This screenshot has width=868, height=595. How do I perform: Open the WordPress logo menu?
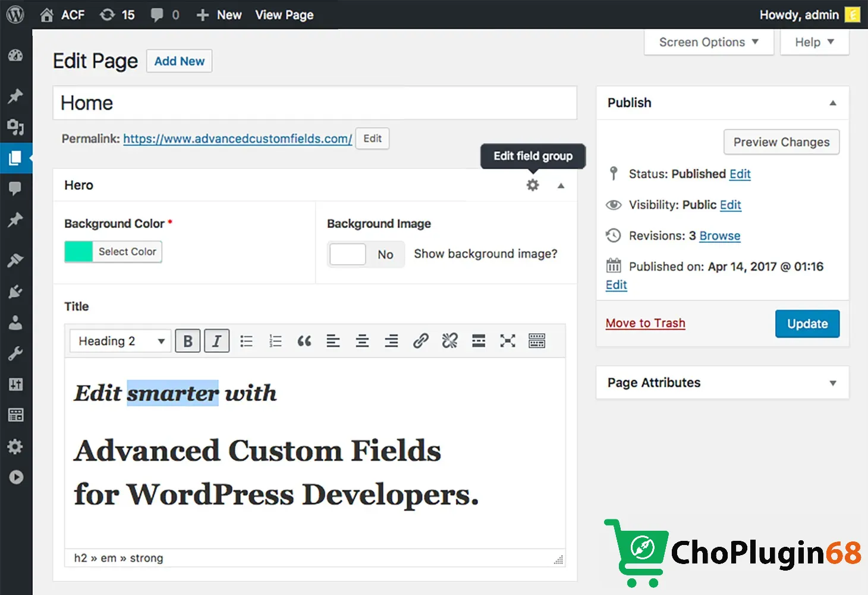tap(15, 14)
